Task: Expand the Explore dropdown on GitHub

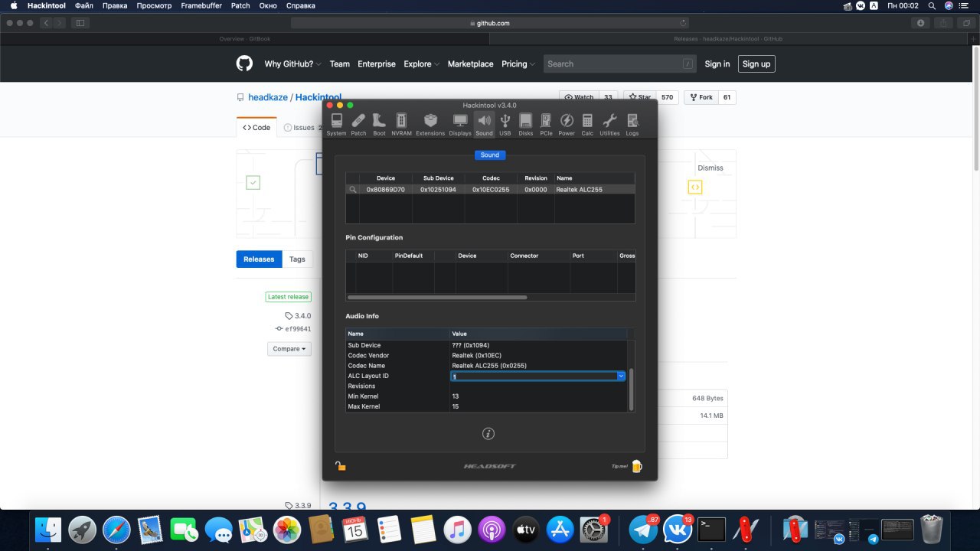Action: 422,64
